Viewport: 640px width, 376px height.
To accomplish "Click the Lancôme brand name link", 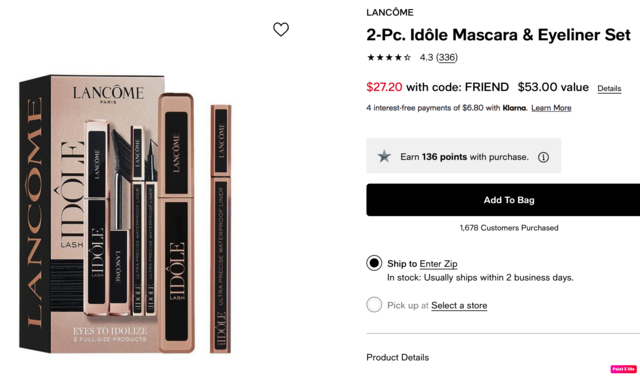I will 390,13.
